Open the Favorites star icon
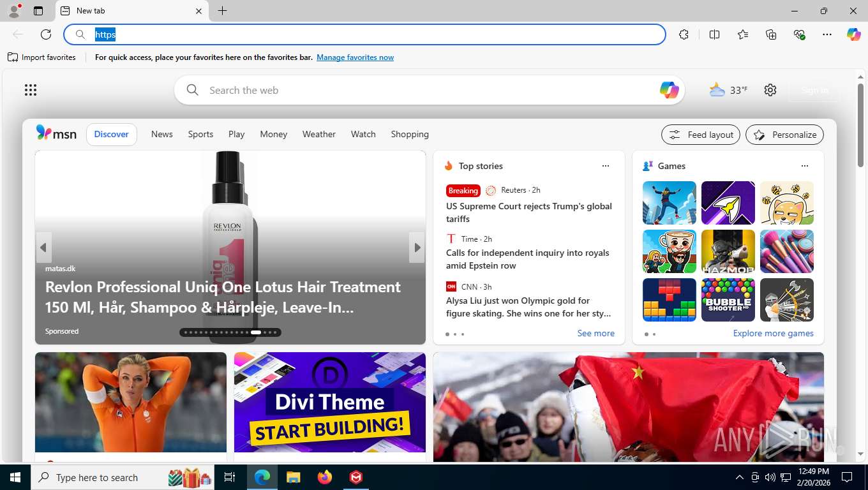 [743, 34]
